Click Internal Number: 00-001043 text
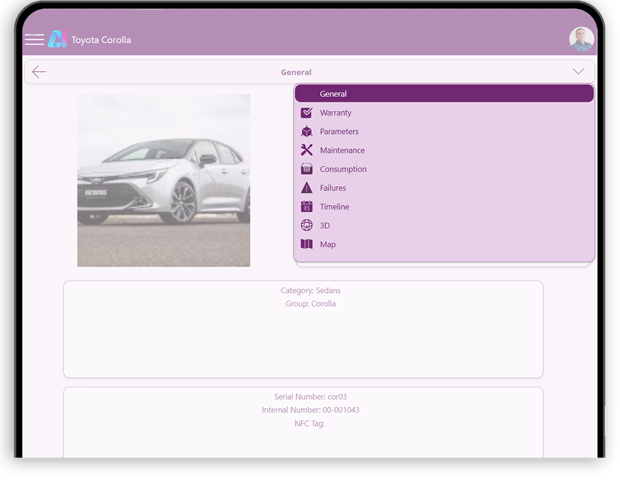Screen dimensions: 620x488 [x=310, y=410]
